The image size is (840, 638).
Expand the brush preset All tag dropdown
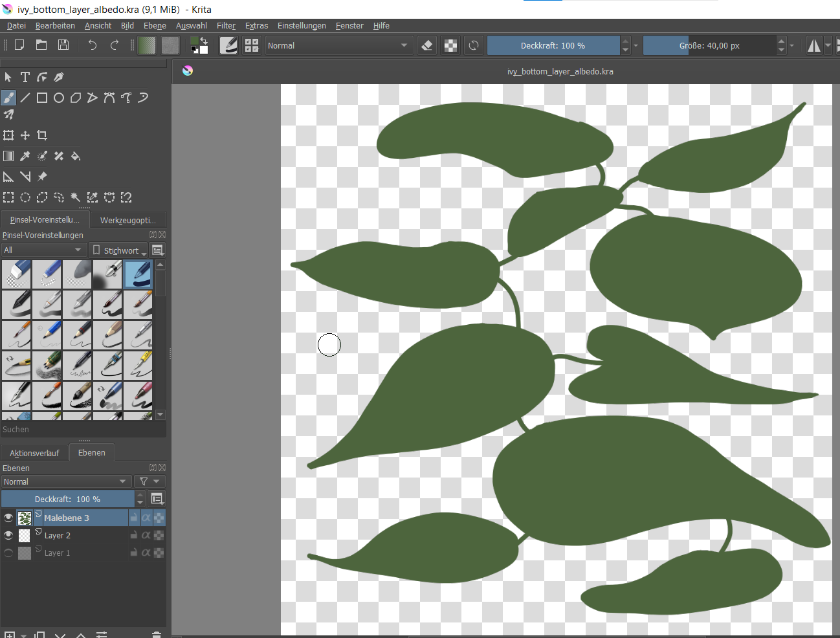[43, 250]
